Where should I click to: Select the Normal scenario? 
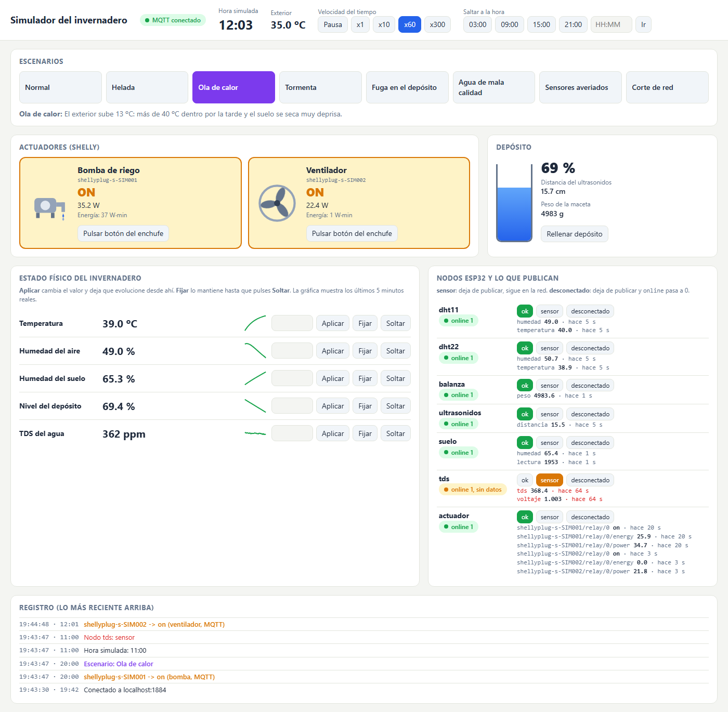click(x=60, y=87)
